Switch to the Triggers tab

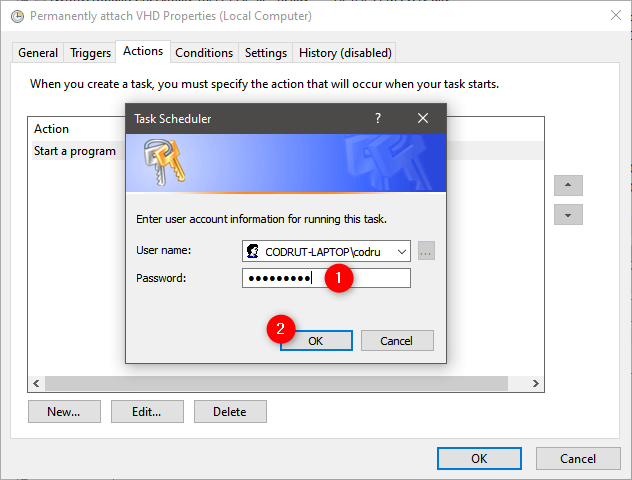(x=90, y=53)
